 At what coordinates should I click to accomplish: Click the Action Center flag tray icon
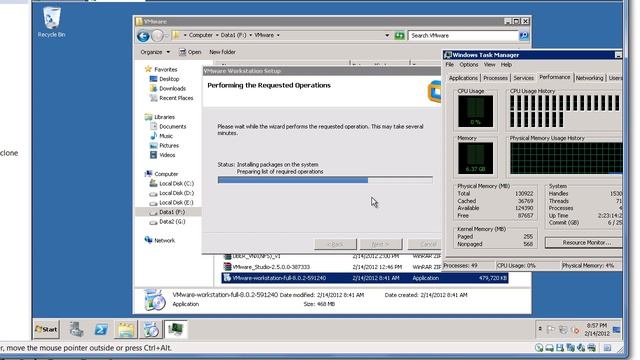551,329
